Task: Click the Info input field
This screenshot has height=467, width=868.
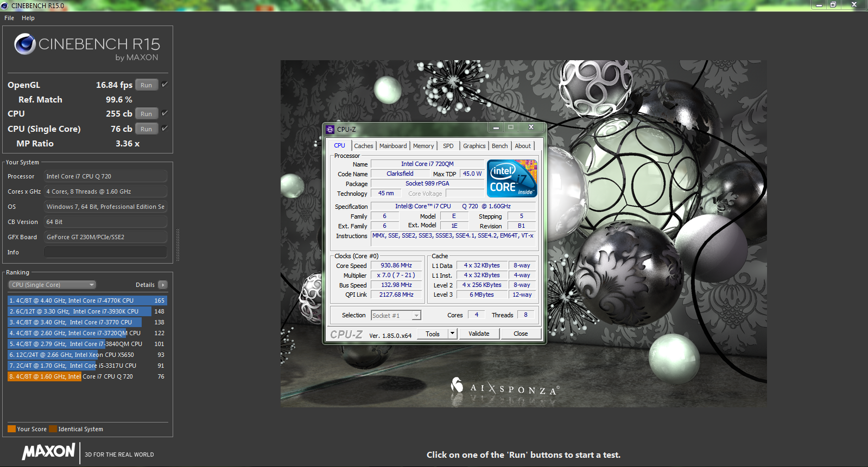Action: click(105, 252)
